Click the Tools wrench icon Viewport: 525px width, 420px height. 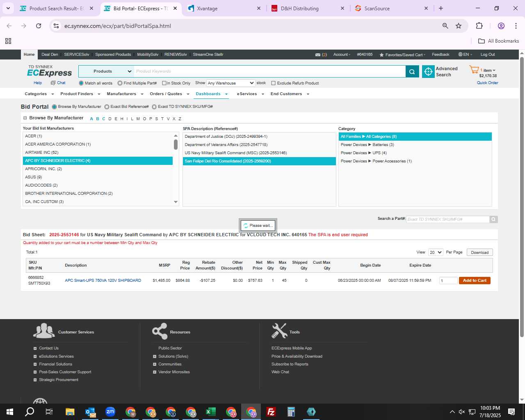coord(279,331)
